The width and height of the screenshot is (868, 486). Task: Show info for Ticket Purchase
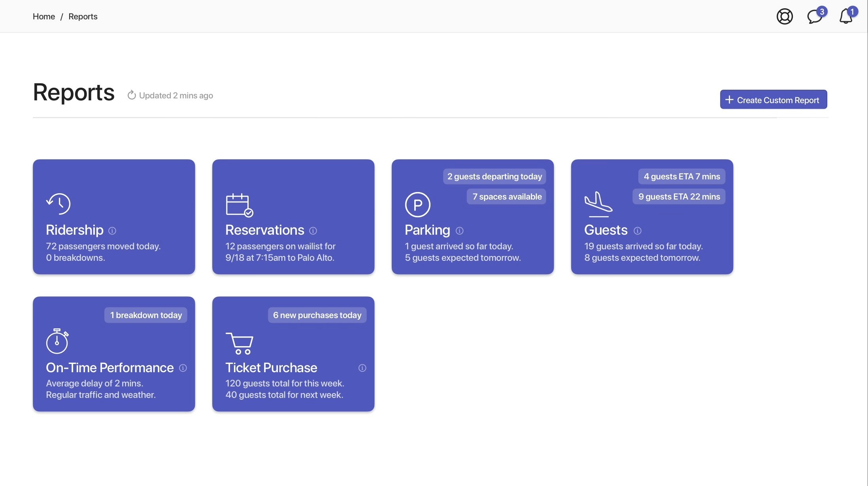point(362,368)
